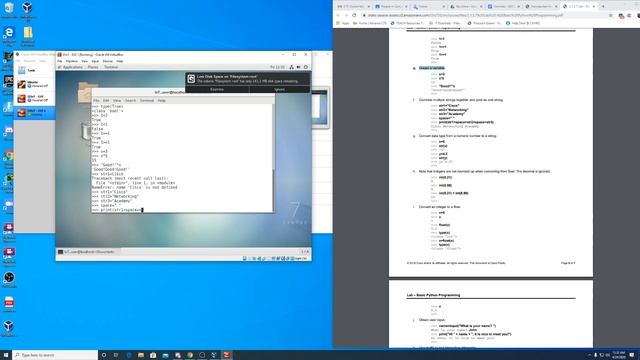Click the Chrome icon on the taskbar
Viewport: 640px width, 360px height.
(190, 355)
